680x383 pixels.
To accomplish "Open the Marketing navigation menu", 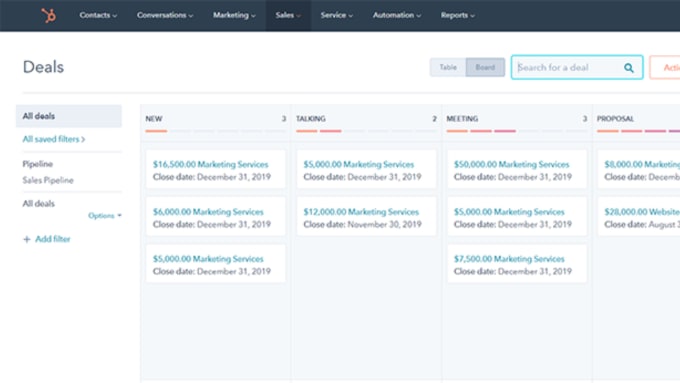I will click(234, 15).
